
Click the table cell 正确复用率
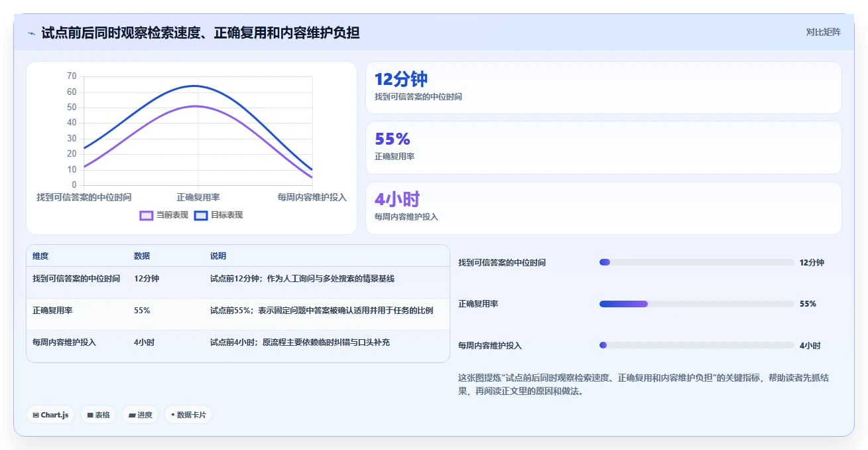pyautogui.click(x=52, y=311)
